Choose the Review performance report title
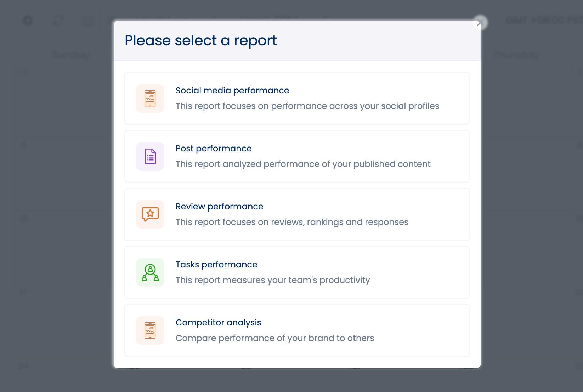Viewport: 583px width, 392px height. (x=219, y=207)
